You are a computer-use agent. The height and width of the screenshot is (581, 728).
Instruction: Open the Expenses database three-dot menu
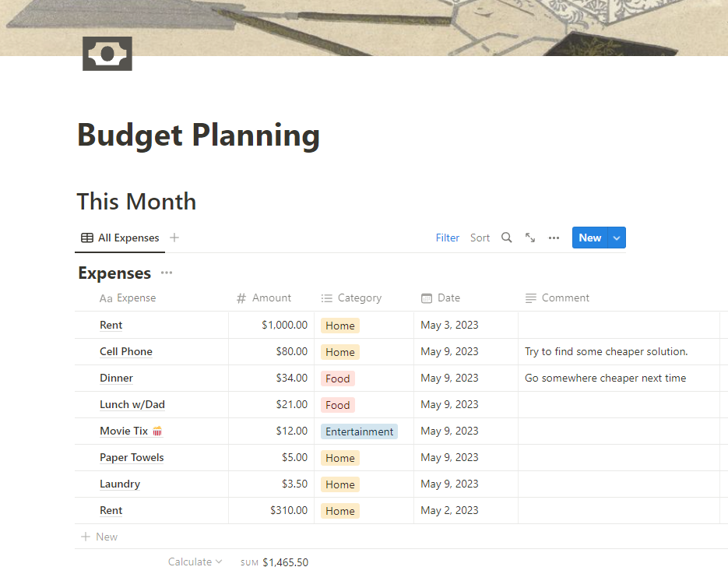(167, 273)
